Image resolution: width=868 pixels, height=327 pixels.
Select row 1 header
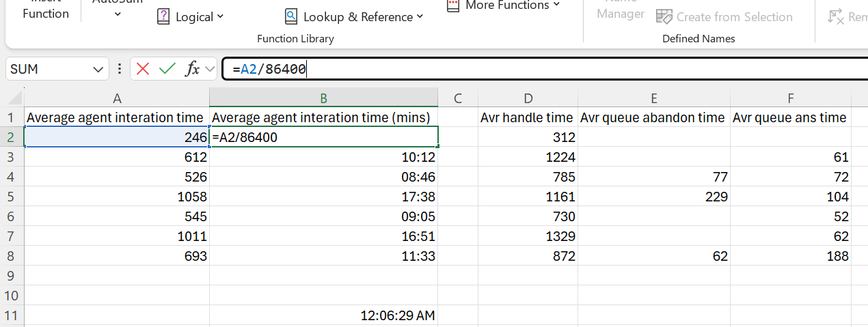click(x=12, y=117)
